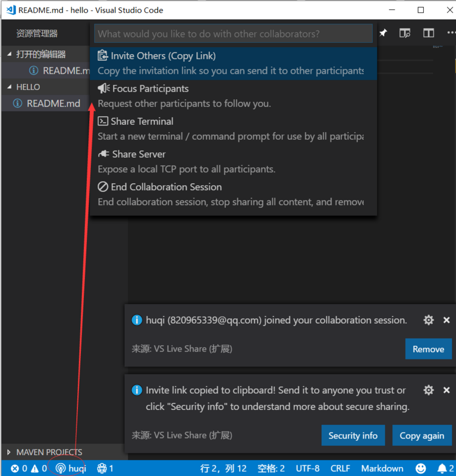Open gear settings on huqi joined notification
The image size is (456, 476).
(x=429, y=320)
